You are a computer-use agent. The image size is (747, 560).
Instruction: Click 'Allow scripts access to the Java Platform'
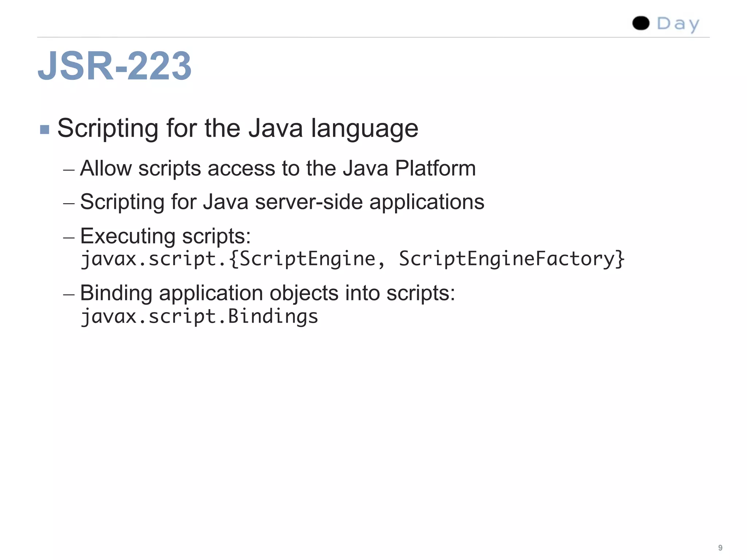click(278, 169)
